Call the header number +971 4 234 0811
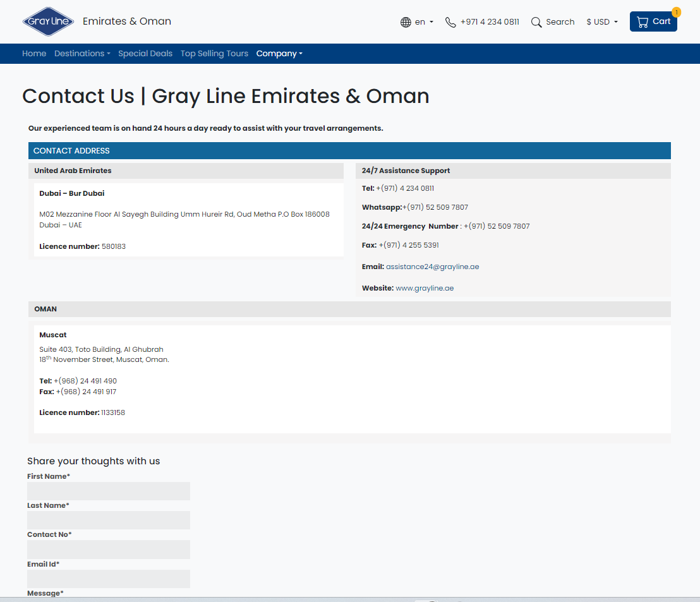The image size is (700, 602). tap(490, 22)
